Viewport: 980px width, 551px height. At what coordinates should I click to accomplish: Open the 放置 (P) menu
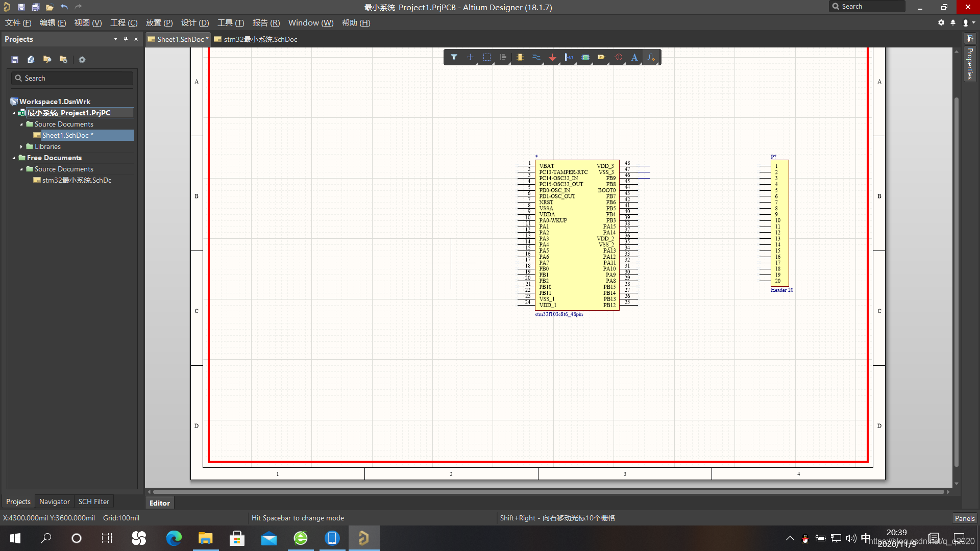159,23
